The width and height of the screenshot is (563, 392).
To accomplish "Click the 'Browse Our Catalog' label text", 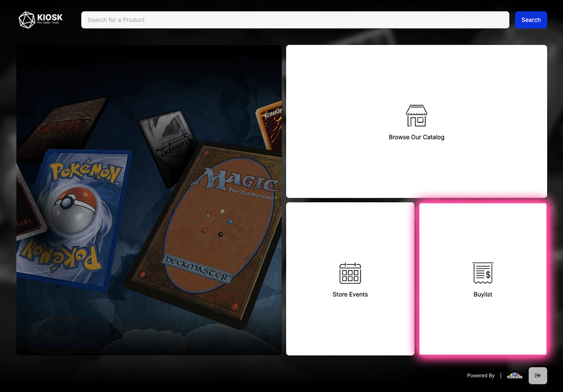I will (x=417, y=137).
